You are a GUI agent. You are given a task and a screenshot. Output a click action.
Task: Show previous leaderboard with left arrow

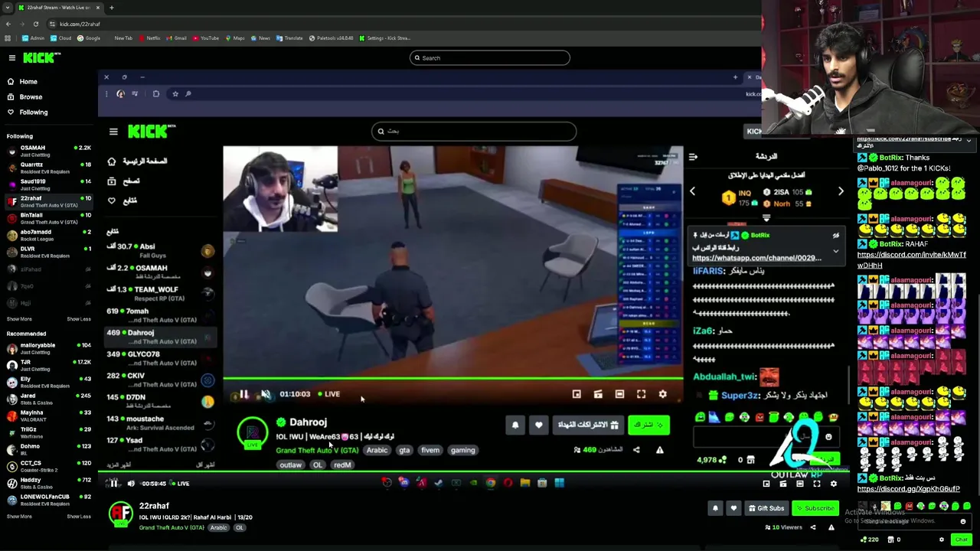coord(692,191)
